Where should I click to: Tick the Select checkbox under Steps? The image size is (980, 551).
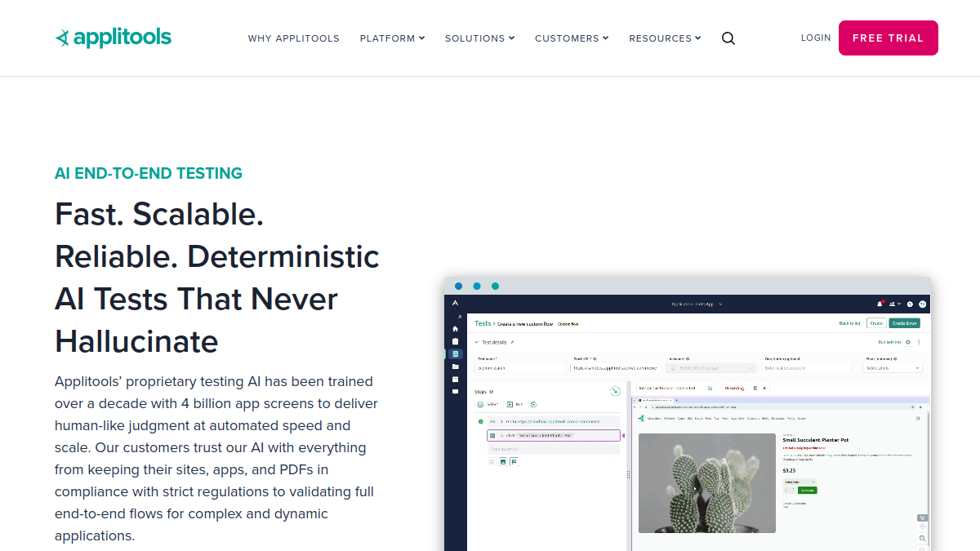pos(480,404)
